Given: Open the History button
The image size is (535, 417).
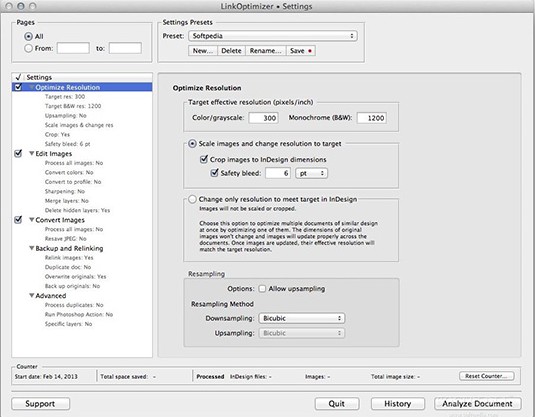Looking at the screenshot, I should [x=398, y=404].
